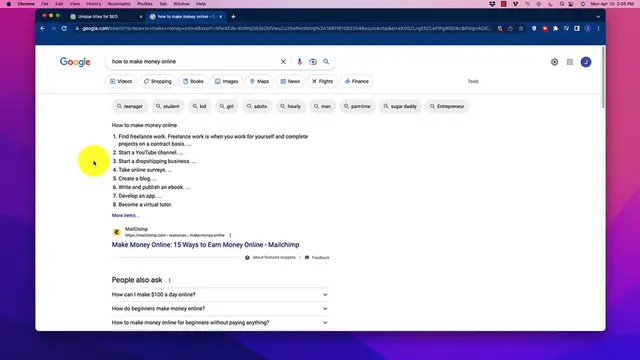Image resolution: width=640 pixels, height=360 pixels.
Task: Open Spotlight search in the menu bar
Action: tap(562, 4)
